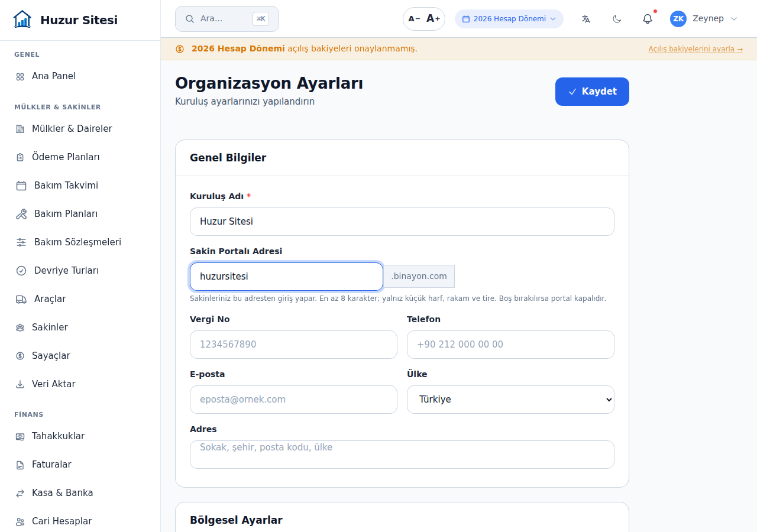The height and width of the screenshot is (532, 757).
Task: Click the Veri Aktar download icon
Action: pyautogui.click(x=20, y=384)
